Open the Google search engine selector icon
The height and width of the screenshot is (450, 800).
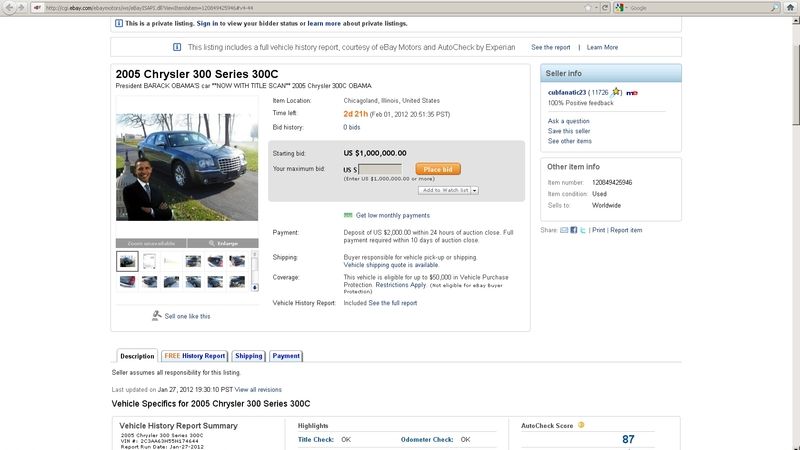point(619,8)
